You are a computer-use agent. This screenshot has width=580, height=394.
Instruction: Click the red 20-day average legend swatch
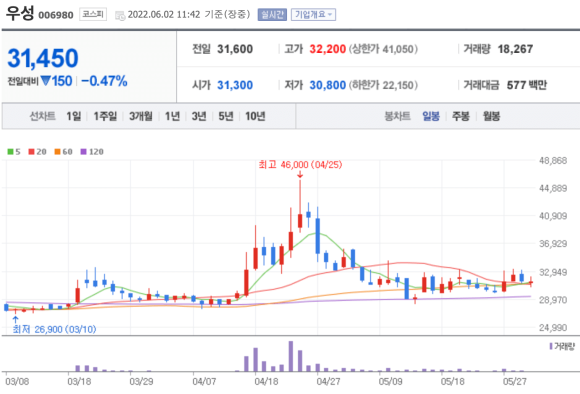(31, 152)
